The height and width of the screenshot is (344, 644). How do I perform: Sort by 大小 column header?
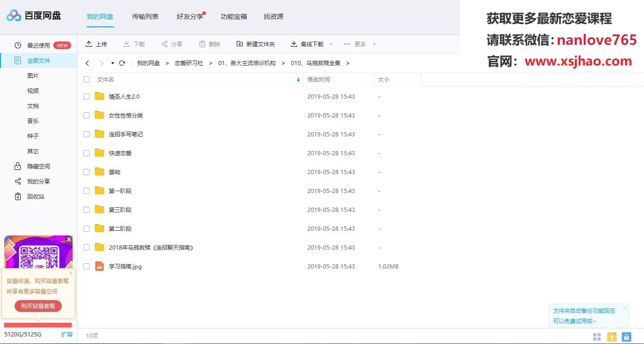pyautogui.click(x=383, y=80)
